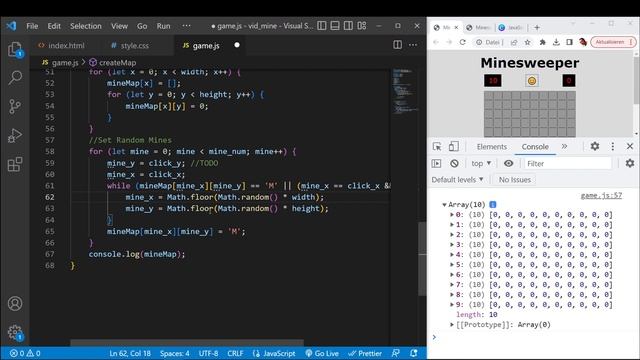Open the Selection menu
The height and width of the screenshot is (360, 640).
(x=86, y=26)
